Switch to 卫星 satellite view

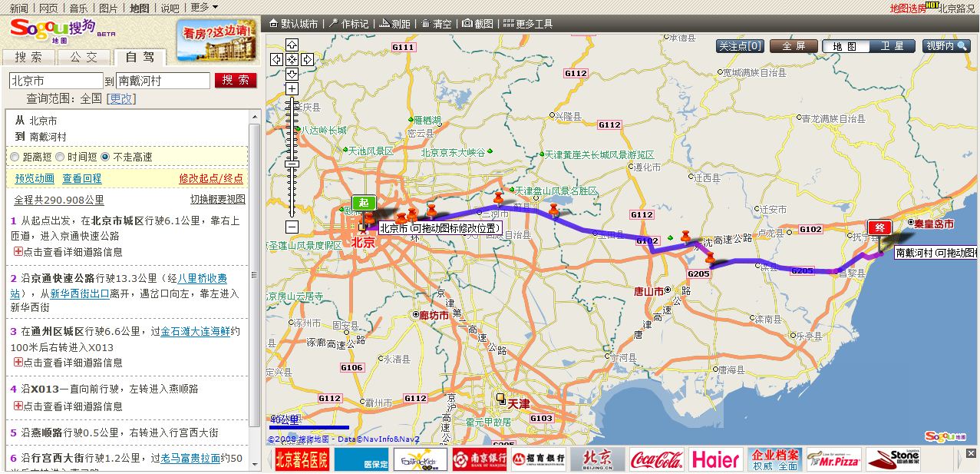892,46
